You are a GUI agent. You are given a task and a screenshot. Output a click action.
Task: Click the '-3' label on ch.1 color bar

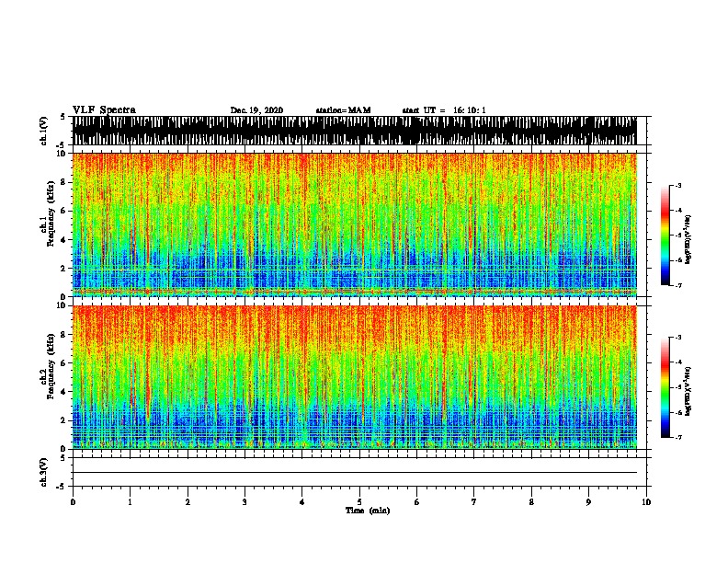pos(677,186)
